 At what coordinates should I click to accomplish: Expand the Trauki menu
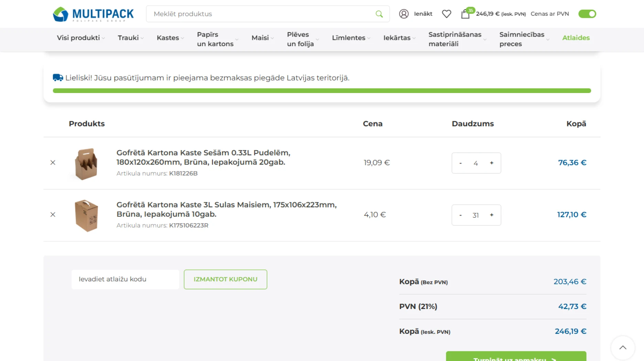(131, 38)
